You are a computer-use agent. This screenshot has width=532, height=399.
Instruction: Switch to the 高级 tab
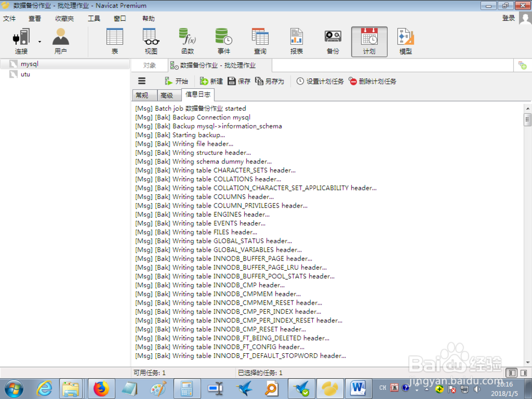tap(169, 95)
